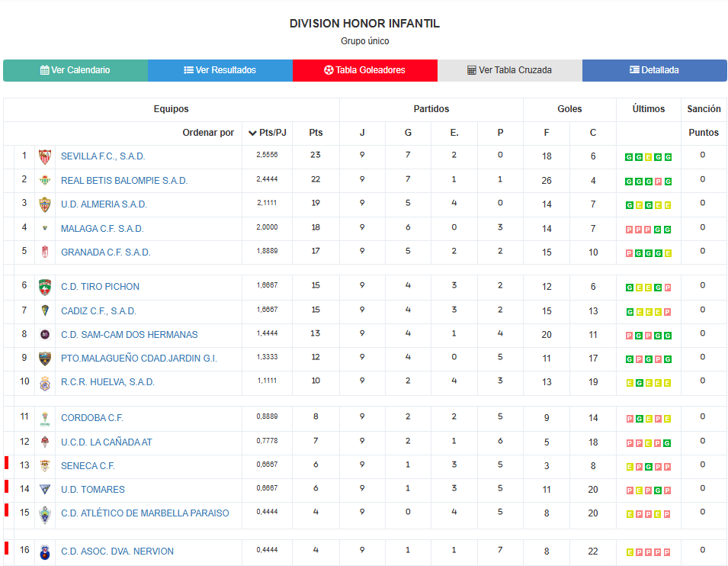The width and height of the screenshot is (728, 566).
Task: Click the Ordenar por label
Action: (x=208, y=133)
